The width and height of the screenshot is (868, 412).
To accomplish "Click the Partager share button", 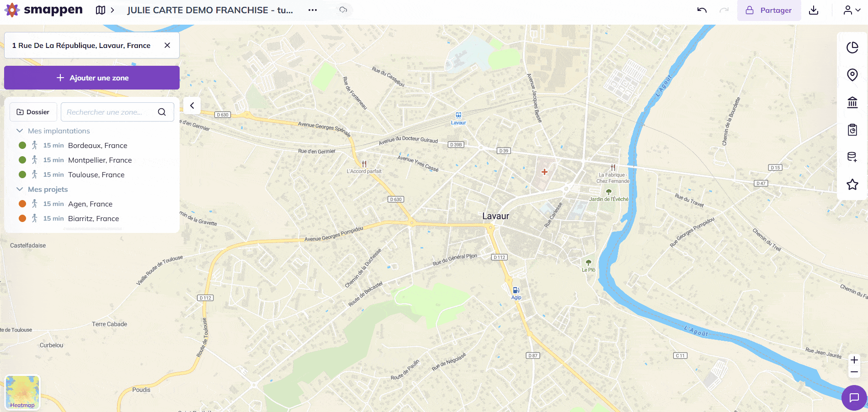I will [769, 10].
